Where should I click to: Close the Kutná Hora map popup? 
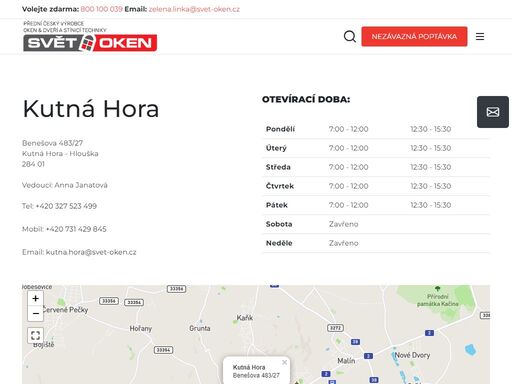284,362
